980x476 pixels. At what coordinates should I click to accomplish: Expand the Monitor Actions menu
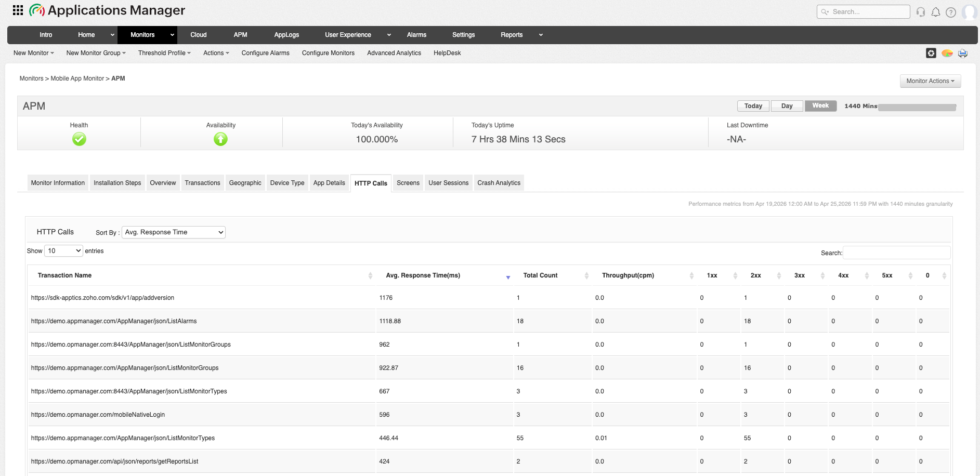point(930,81)
